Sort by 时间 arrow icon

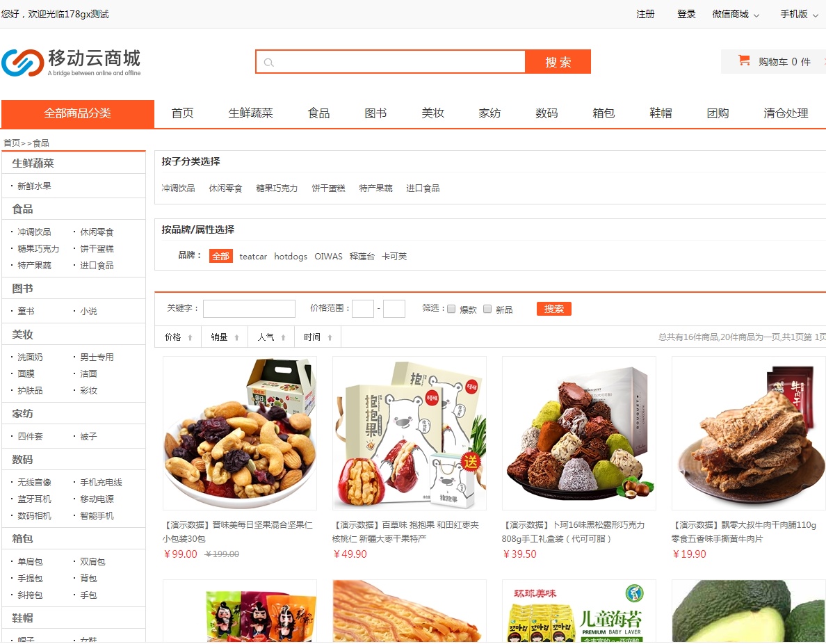tap(330, 338)
